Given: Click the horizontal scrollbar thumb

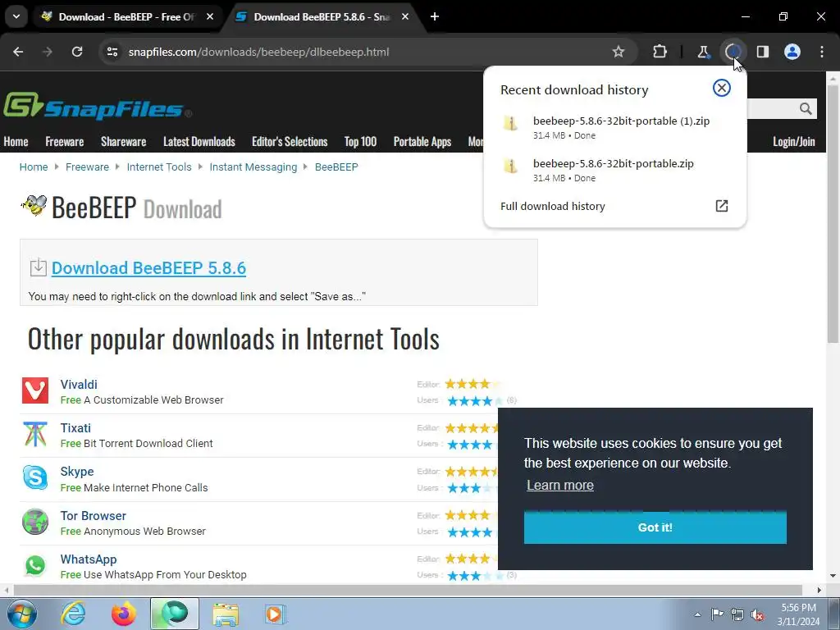Looking at the screenshot, I should coord(407,591).
